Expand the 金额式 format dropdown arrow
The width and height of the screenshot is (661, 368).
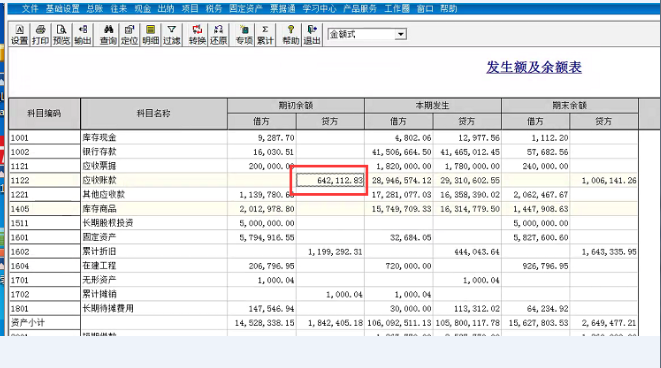400,34
